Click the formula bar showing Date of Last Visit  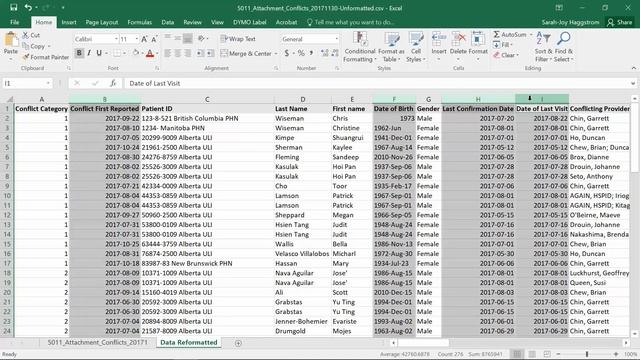[376, 83]
